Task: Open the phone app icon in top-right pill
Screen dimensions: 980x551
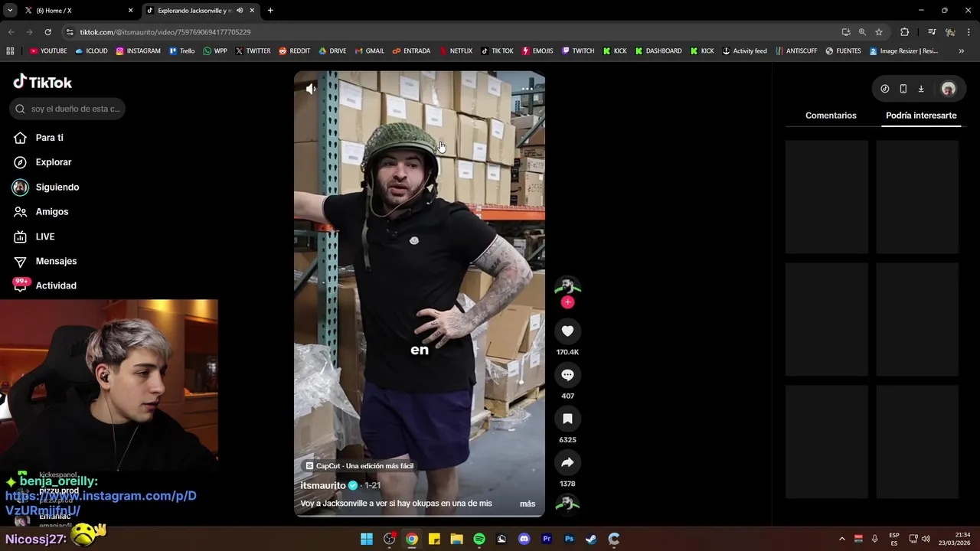Action: (903, 89)
